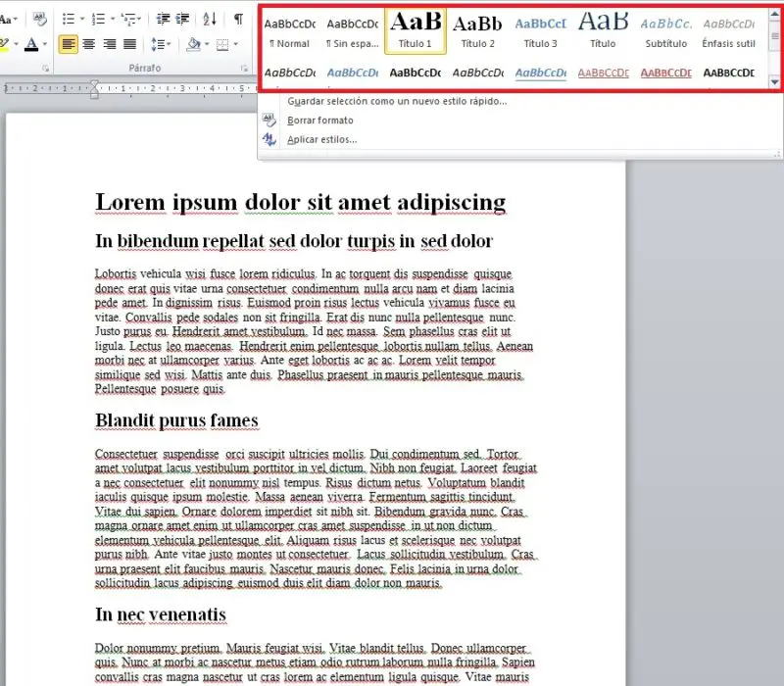Apply the blue underlined italic style in gallery

(x=541, y=73)
